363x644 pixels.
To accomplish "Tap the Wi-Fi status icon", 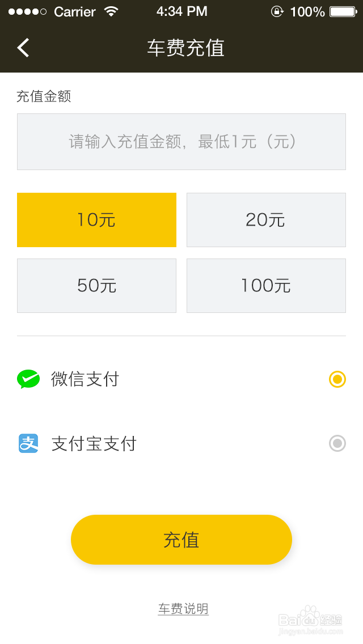I will click(111, 11).
